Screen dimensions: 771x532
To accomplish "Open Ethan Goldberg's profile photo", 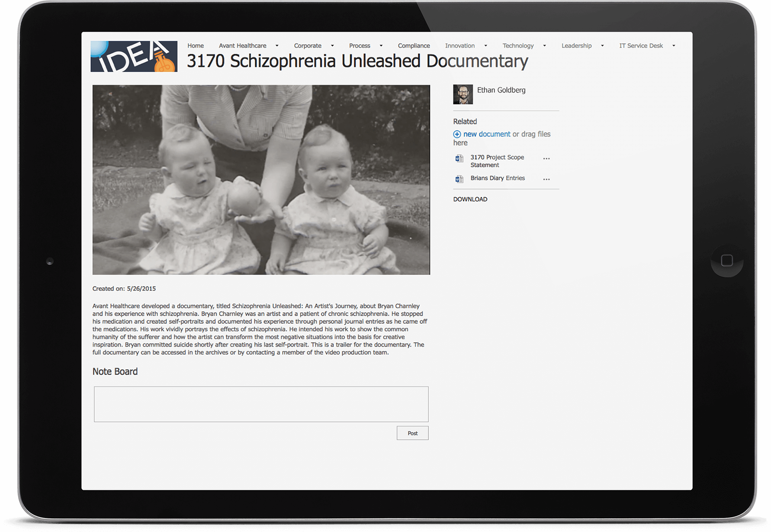I will click(x=463, y=94).
